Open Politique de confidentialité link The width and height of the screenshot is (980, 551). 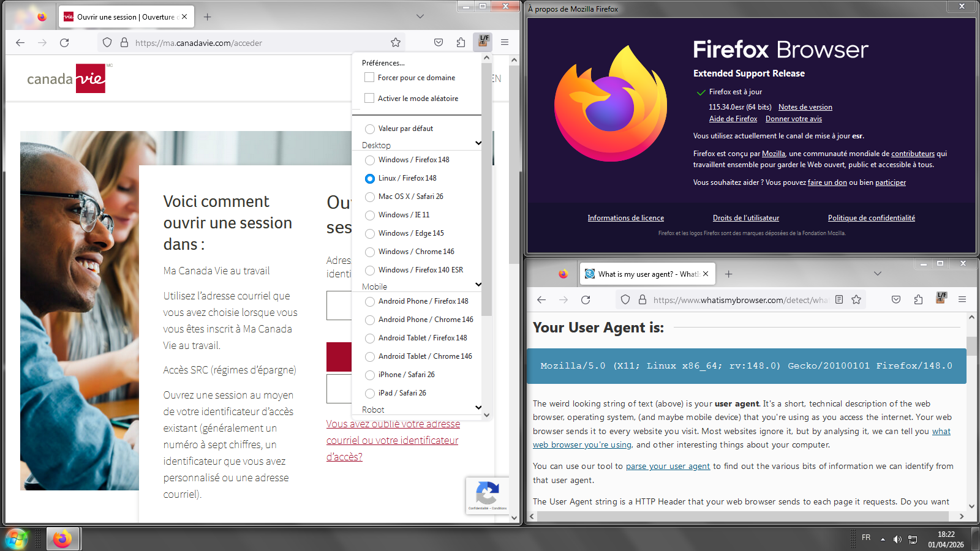[x=872, y=218]
